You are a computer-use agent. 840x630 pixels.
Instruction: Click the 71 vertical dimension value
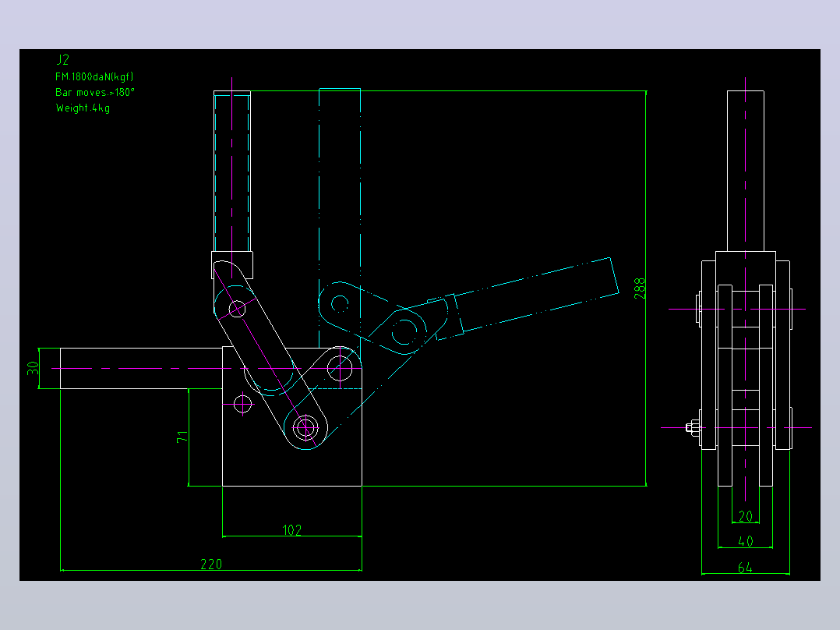pyautogui.click(x=182, y=437)
